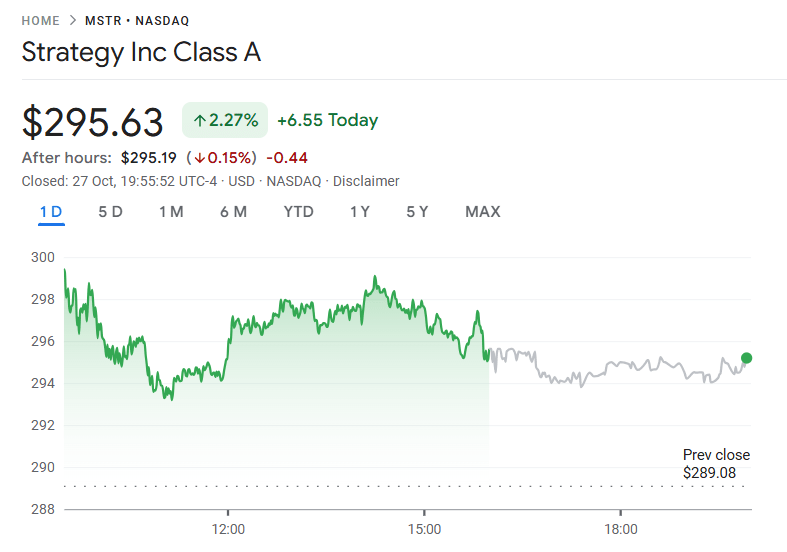Go to the HOME breadcrumb link
Viewport: 787px width, 552px height.
pos(41,21)
